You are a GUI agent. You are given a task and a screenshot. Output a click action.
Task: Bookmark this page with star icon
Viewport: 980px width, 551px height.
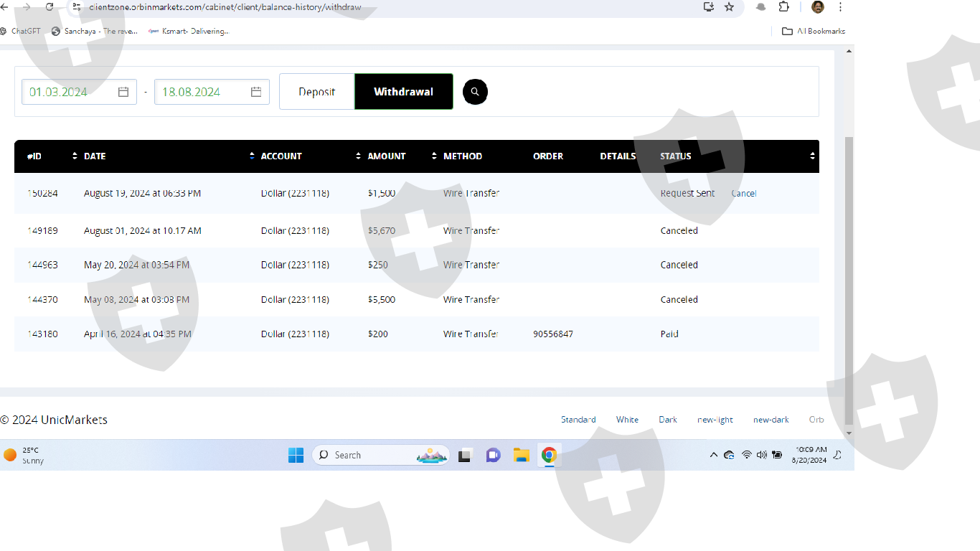point(729,7)
